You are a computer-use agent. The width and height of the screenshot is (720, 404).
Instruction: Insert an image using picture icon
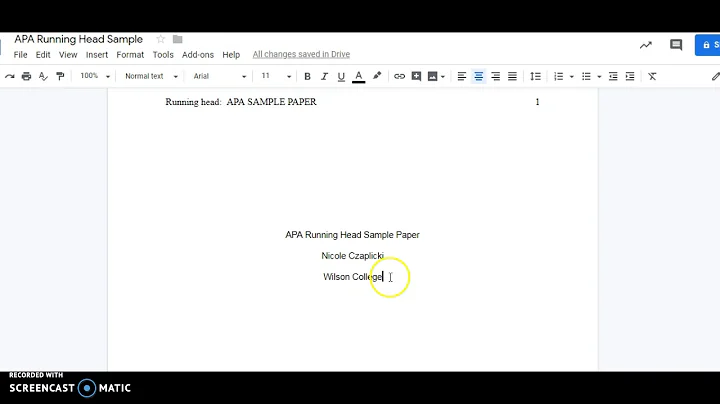[433, 76]
